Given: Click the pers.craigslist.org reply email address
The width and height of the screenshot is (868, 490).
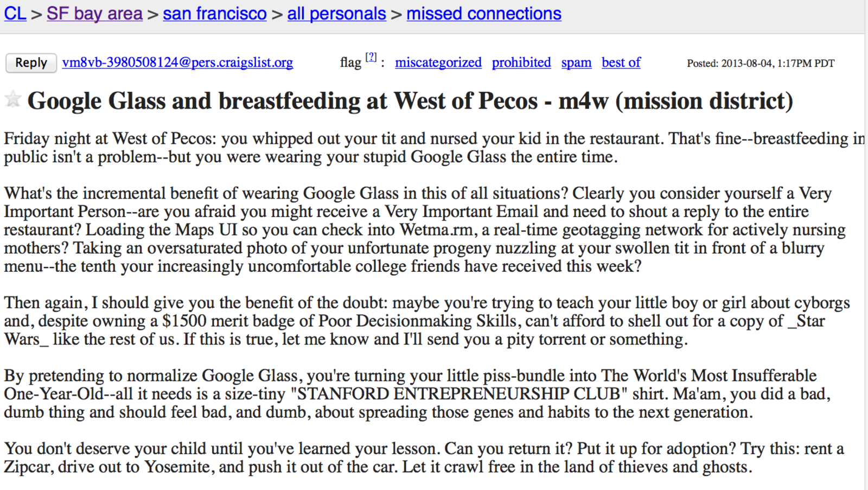Looking at the screenshot, I should pyautogui.click(x=177, y=63).
